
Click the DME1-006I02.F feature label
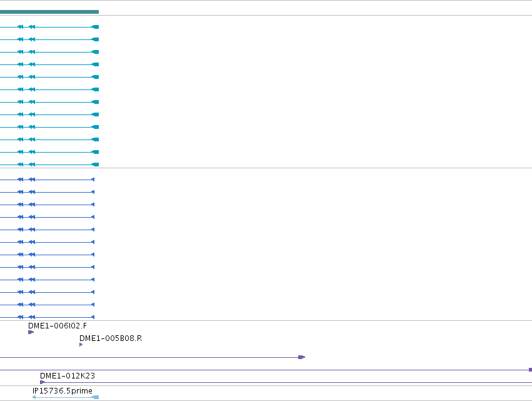pyautogui.click(x=58, y=326)
